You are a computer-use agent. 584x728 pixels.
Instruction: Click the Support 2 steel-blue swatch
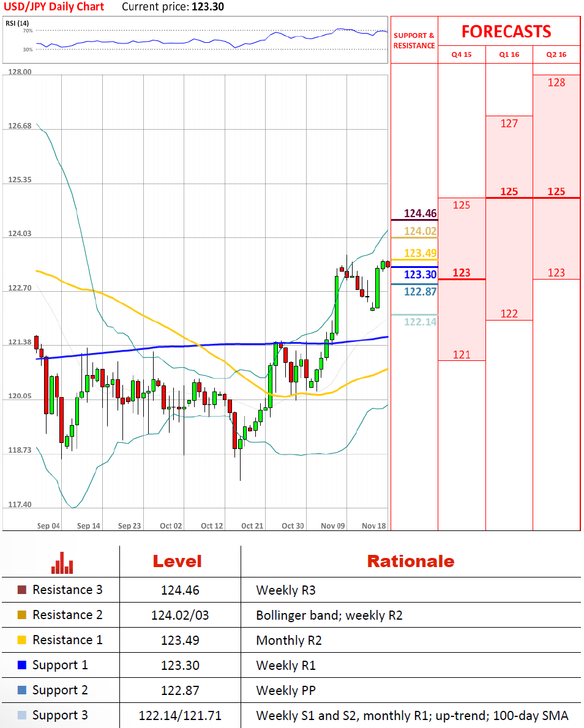(x=22, y=690)
